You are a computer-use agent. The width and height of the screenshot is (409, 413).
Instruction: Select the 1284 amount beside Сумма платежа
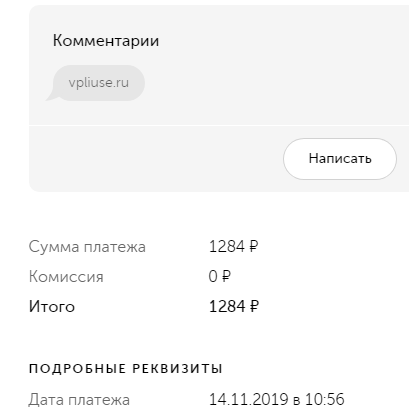point(226,247)
